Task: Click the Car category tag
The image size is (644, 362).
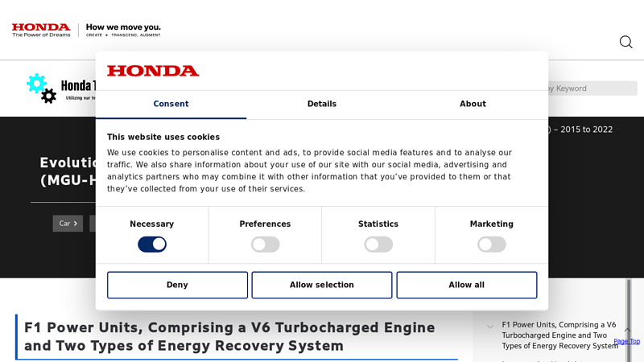Action: [68, 224]
